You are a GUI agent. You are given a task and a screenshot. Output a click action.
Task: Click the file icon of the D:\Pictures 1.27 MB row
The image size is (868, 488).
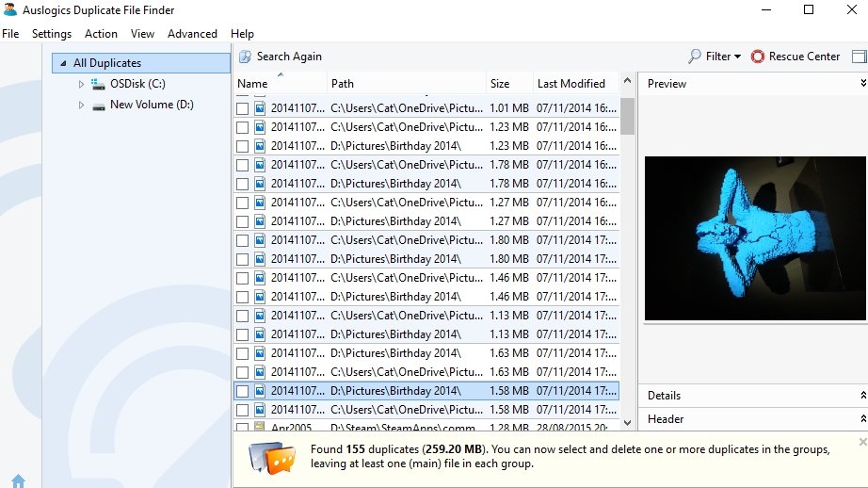tap(260, 221)
